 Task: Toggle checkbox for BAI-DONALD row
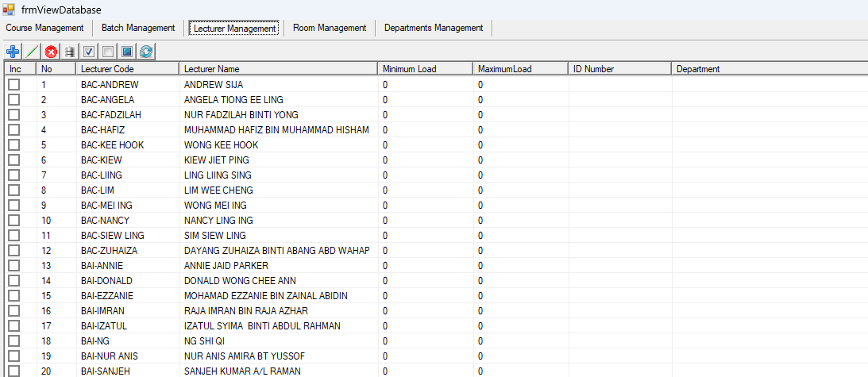[x=14, y=281]
